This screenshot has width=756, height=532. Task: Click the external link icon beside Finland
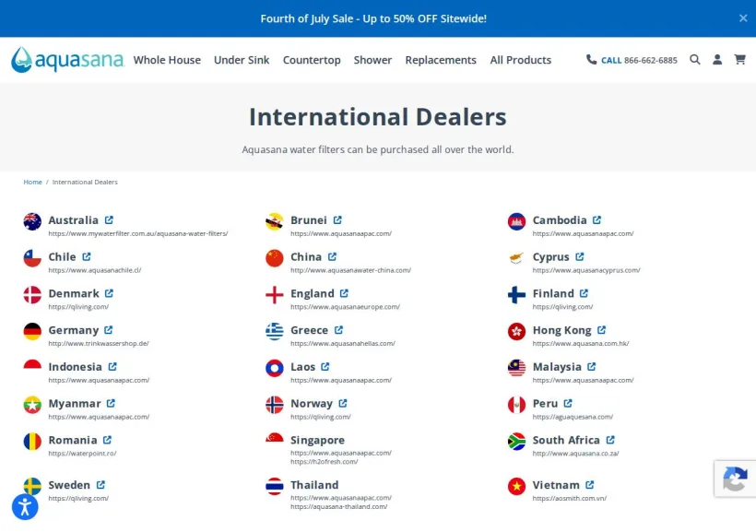[x=584, y=293]
